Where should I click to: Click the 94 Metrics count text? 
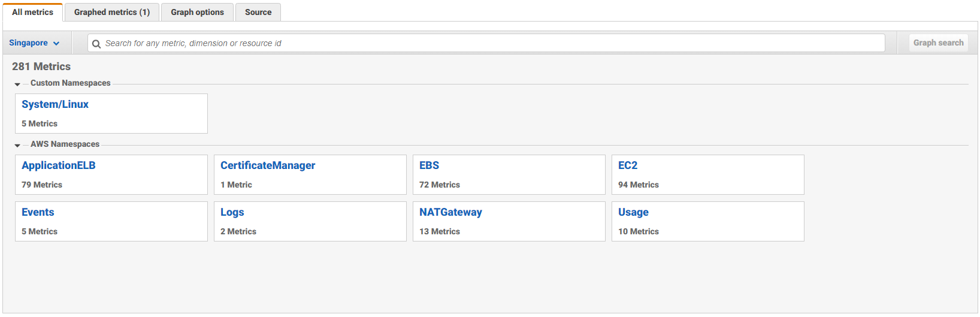[639, 185]
